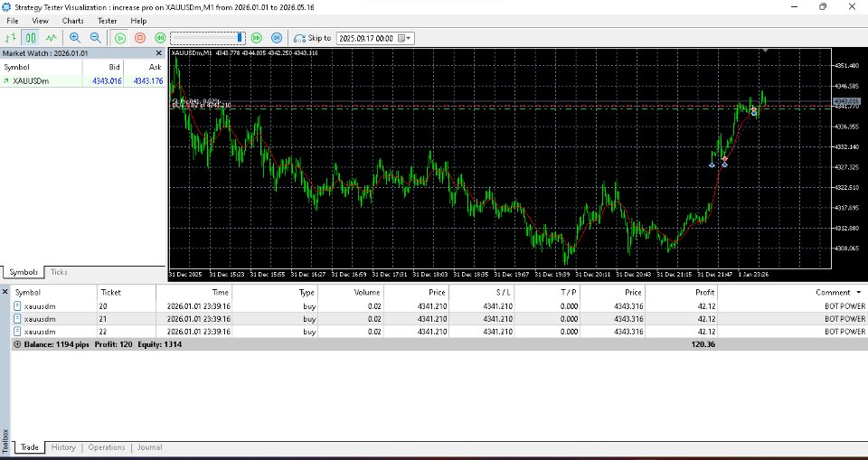
Task: Close the Toolbox panel
Action: point(5,291)
